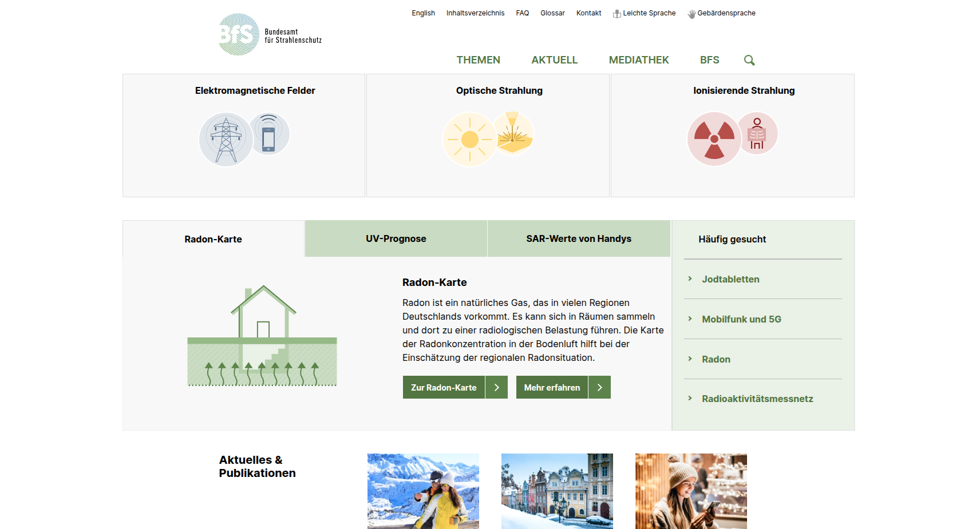
Task: Click the chevron before Jodtabletten
Action: click(690, 279)
